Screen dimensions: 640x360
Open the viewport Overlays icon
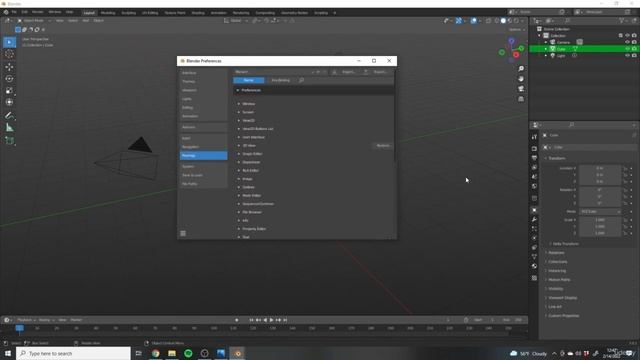[x=473, y=20]
